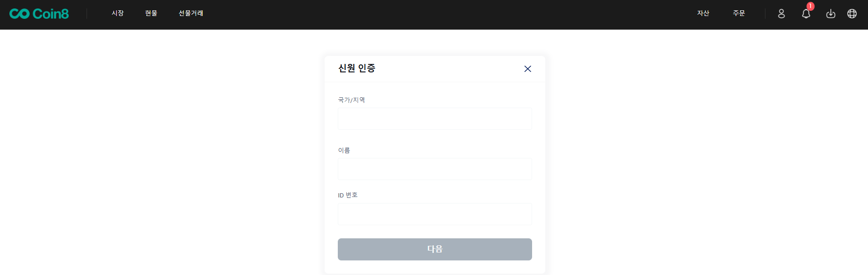The height and width of the screenshot is (275, 868).
Task: Open the 주문 link
Action: [x=739, y=13]
